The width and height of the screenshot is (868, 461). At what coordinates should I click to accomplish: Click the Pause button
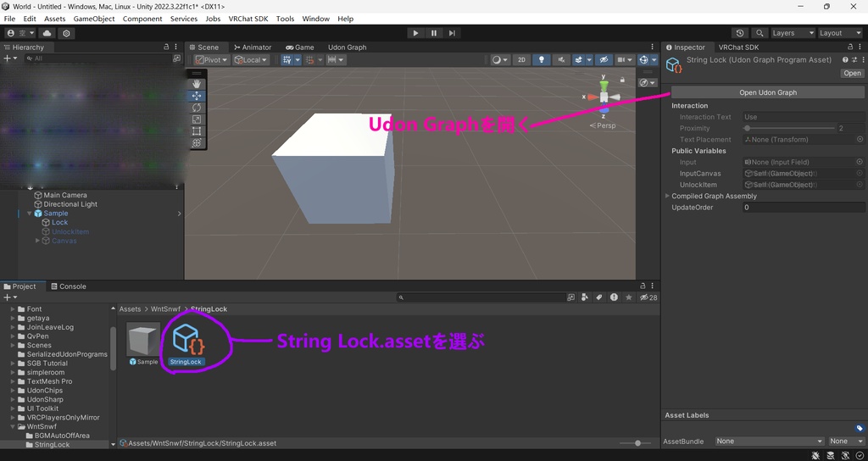[x=434, y=33]
